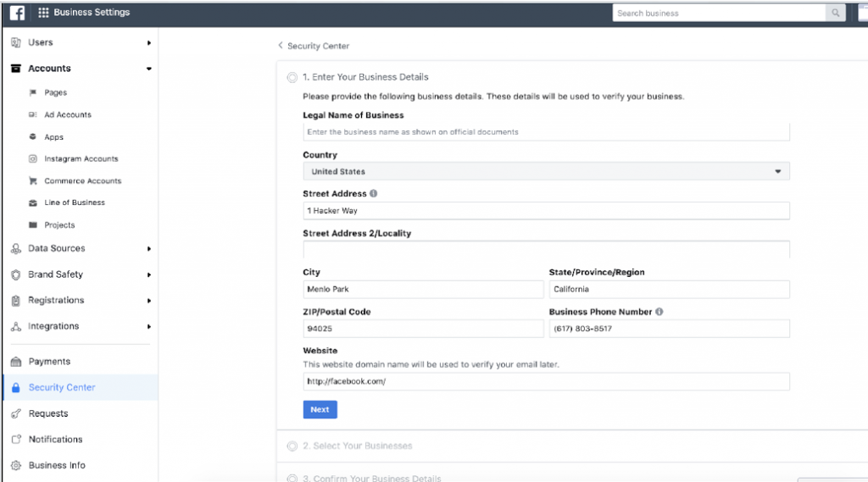The width and height of the screenshot is (868, 482).
Task: Click the Commerce Accounts cart icon
Action: [33, 181]
